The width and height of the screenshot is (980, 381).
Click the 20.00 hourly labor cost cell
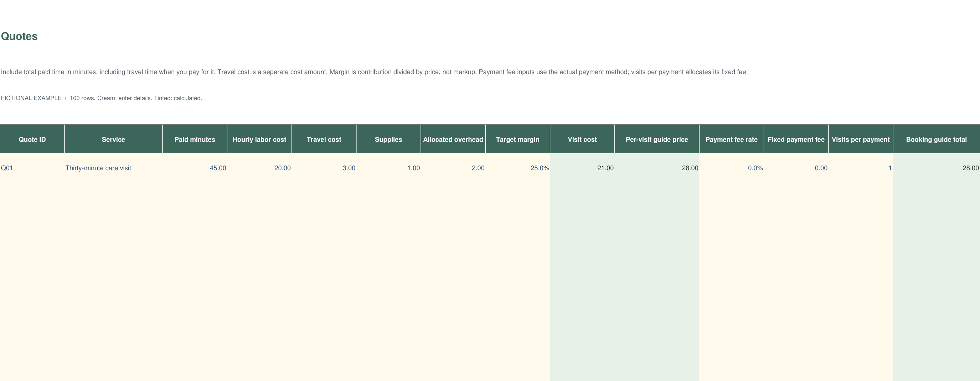pos(259,168)
